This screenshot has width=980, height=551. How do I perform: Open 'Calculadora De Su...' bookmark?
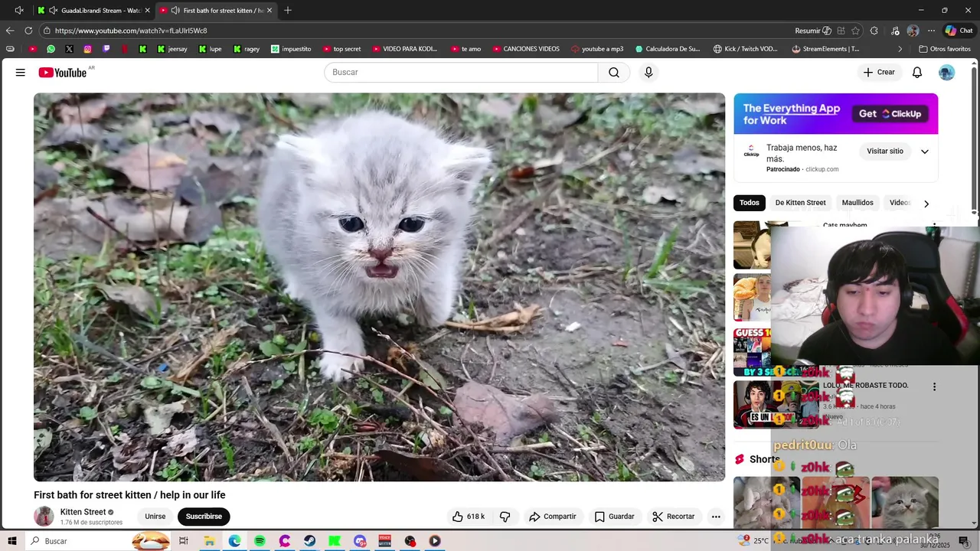tap(668, 49)
